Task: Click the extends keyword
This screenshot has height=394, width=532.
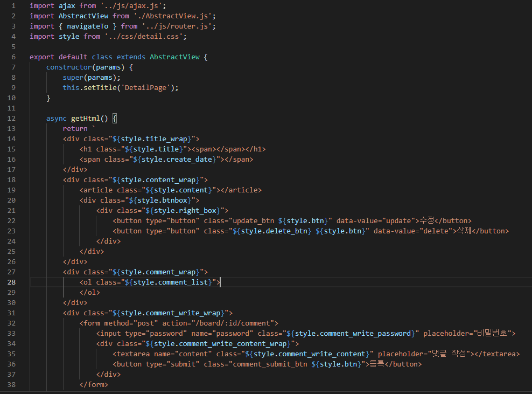Action: 131,57
